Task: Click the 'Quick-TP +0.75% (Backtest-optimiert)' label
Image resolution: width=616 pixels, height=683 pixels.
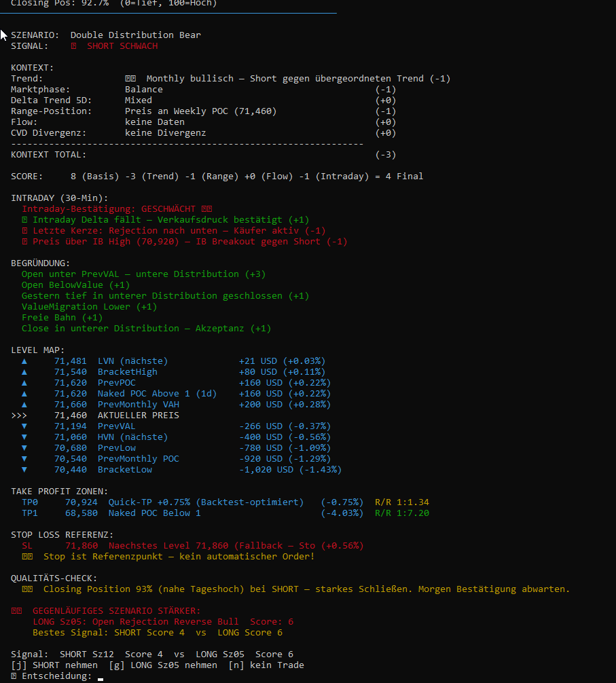Action: coord(206,502)
